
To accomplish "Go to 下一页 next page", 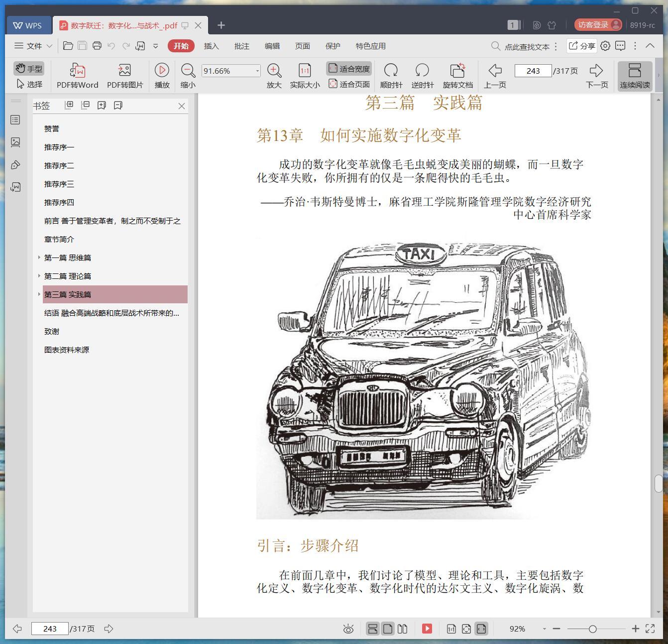I will point(596,76).
